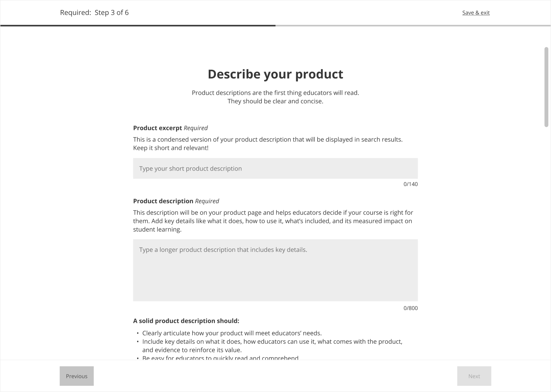Click the scrollbar track below the thumb
The height and width of the screenshot is (392, 551).
tap(546, 241)
